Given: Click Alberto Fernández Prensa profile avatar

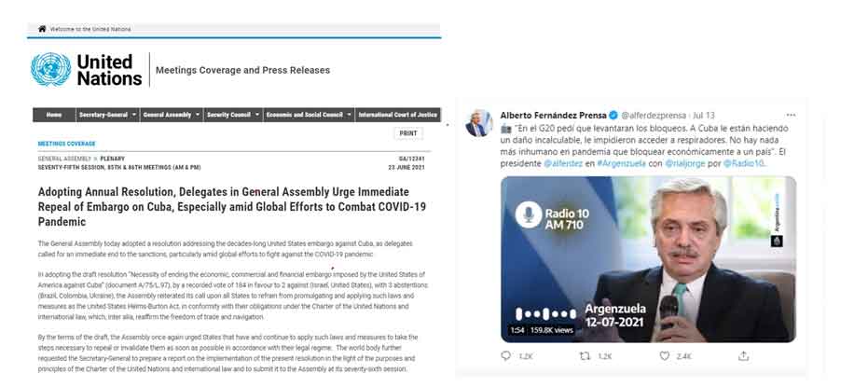Looking at the screenshot, I should pyautogui.click(x=479, y=123).
